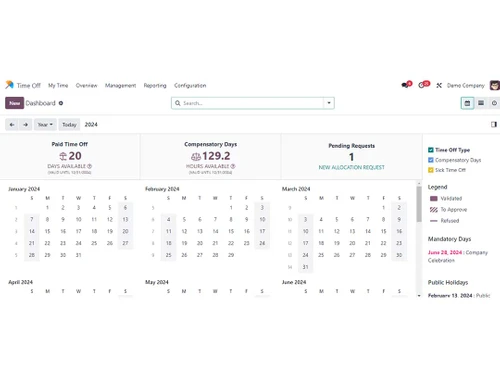Image resolution: width=500 pixels, height=375 pixels.
Task: Open the My Time menu
Action: click(58, 85)
